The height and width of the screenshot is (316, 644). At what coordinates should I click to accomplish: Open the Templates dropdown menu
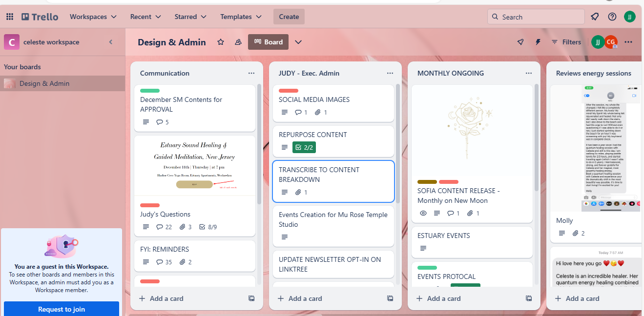241,17
